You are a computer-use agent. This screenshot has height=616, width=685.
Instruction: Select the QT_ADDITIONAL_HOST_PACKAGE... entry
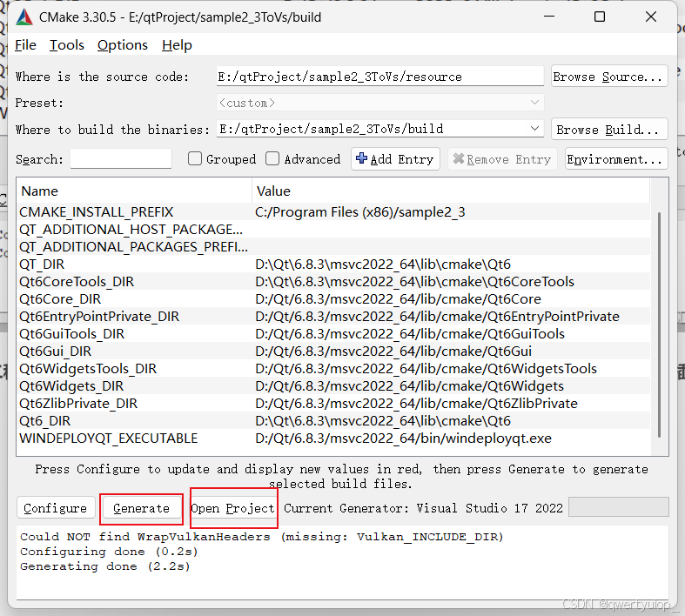(x=131, y=230)
